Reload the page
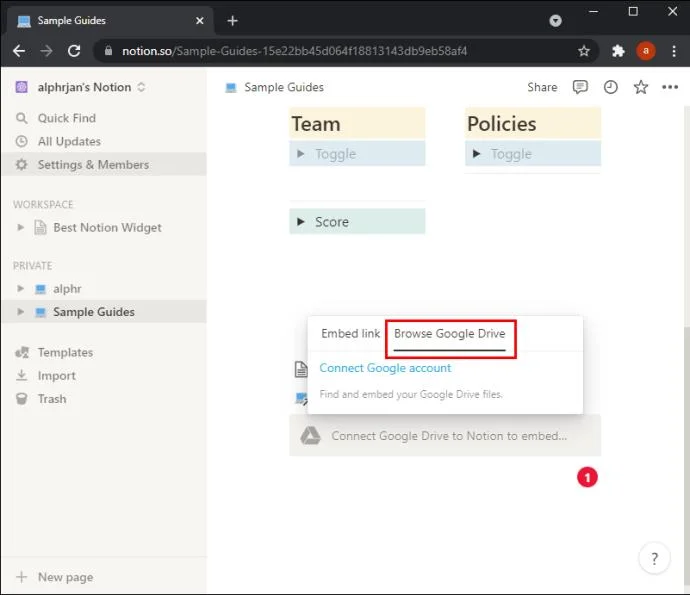Image resolution: width=690 pixels, height=595 pixels. 74,51
